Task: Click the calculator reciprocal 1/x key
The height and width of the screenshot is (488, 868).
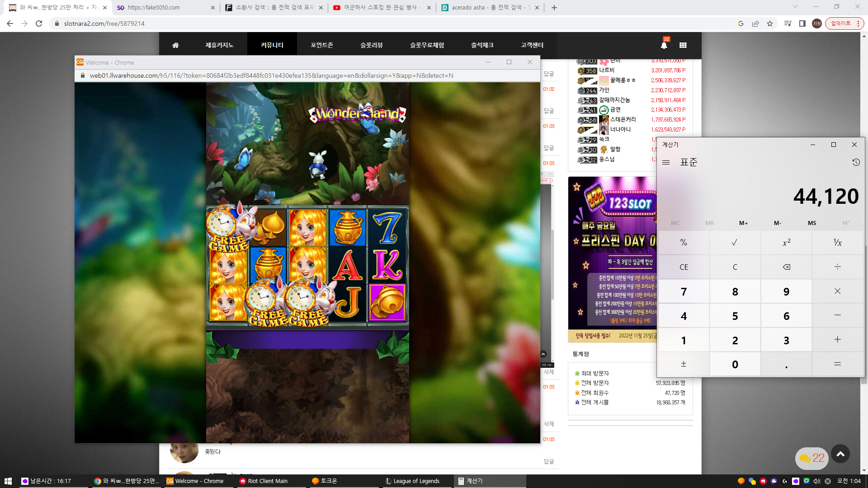Action: (x=838, y=243)
